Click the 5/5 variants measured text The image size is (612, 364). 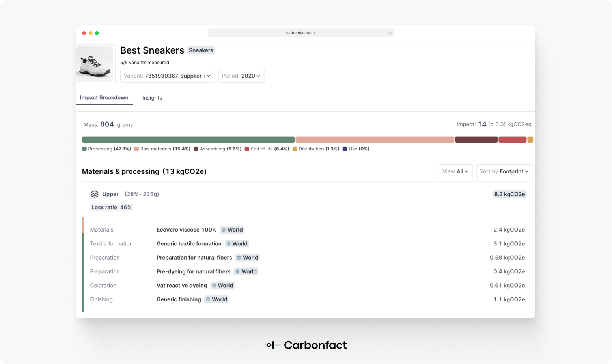pos(145,63)
